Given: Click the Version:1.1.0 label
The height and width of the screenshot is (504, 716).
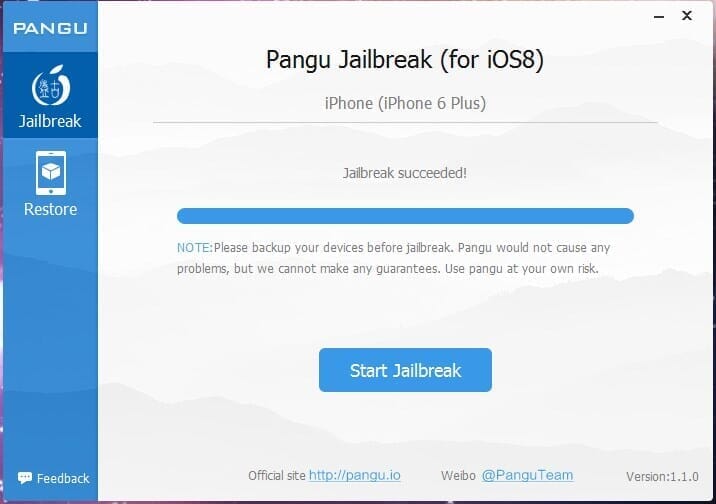Looking at the screenshot, I should [662, 477].
